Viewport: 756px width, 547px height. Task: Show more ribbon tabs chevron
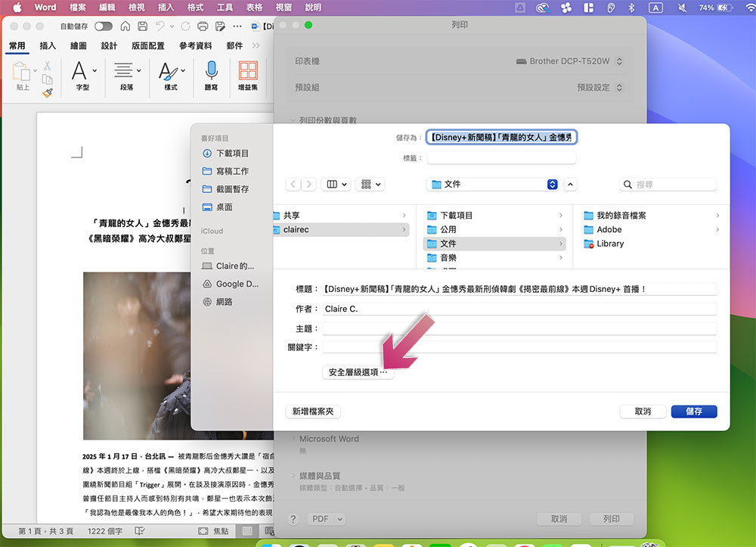pyautogui.click(x=256, y=46)
